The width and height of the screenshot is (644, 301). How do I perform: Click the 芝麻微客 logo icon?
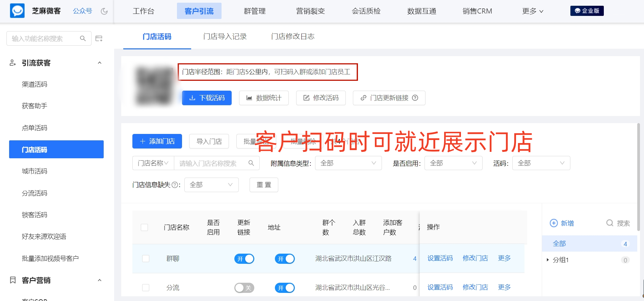[17, 11]
